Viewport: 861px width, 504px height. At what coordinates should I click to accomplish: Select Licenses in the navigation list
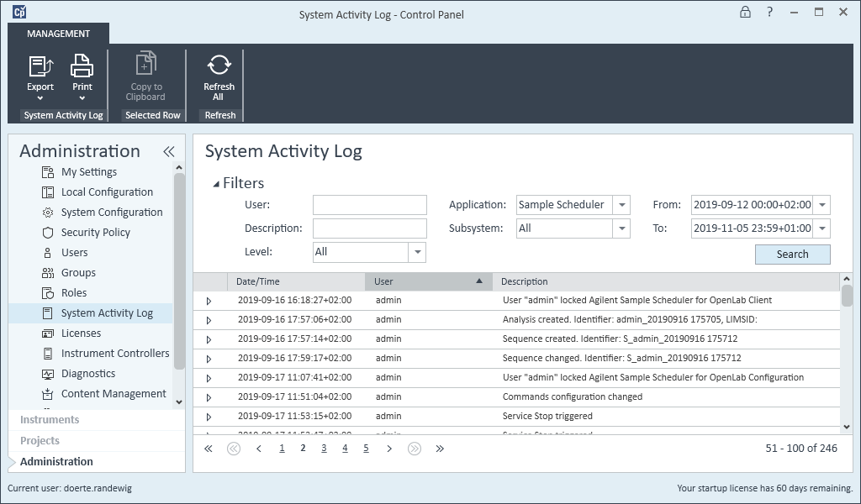coord(81,333)
